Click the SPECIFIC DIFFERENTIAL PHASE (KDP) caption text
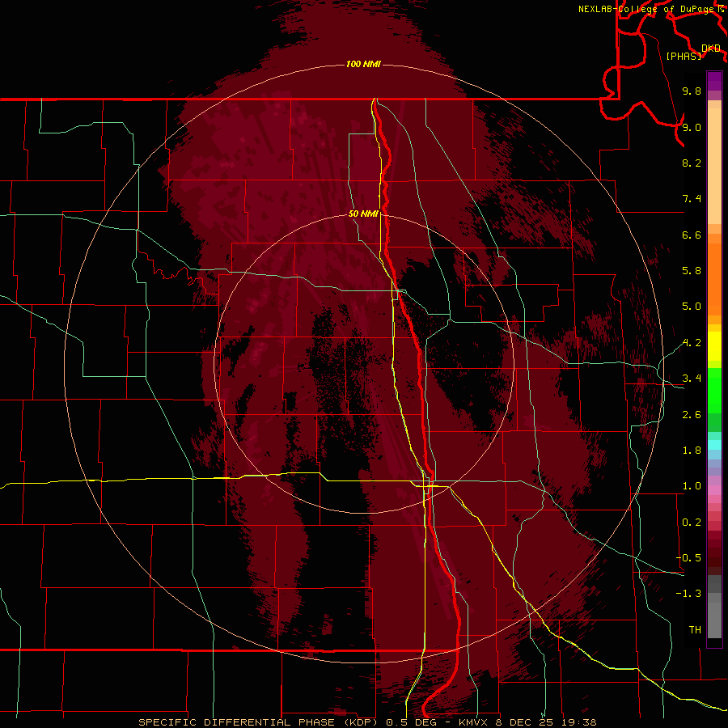Screen dimensions: 728x728 [x=258, y=722]
